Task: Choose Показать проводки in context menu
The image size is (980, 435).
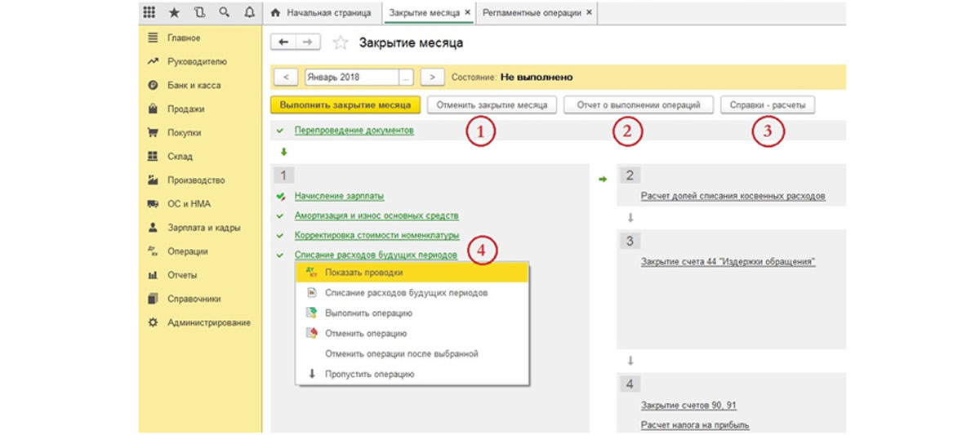Action: (x=412, y=273)
